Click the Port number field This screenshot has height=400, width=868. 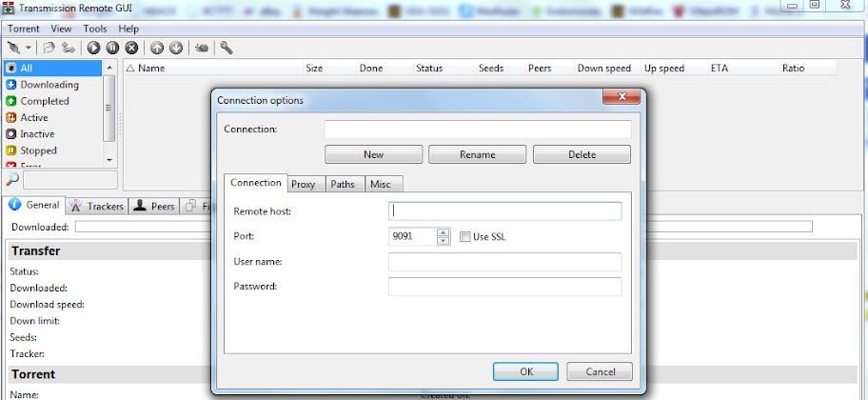coord(412,236)
